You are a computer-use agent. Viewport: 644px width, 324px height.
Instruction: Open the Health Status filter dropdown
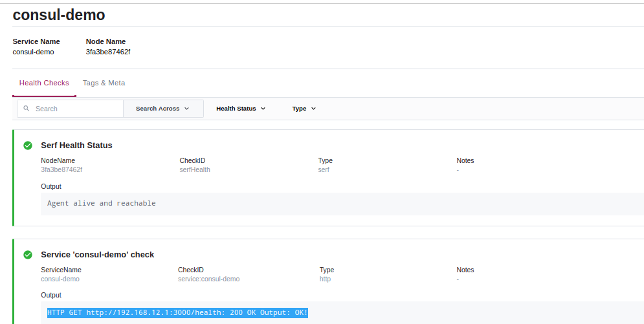(x=241, y=109)
